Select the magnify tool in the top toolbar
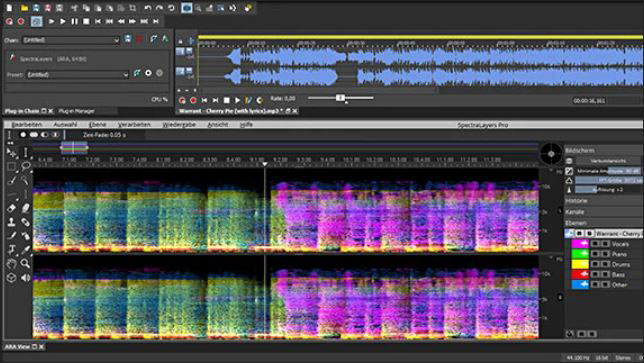644x363 pixels. [x=198, y=8]
